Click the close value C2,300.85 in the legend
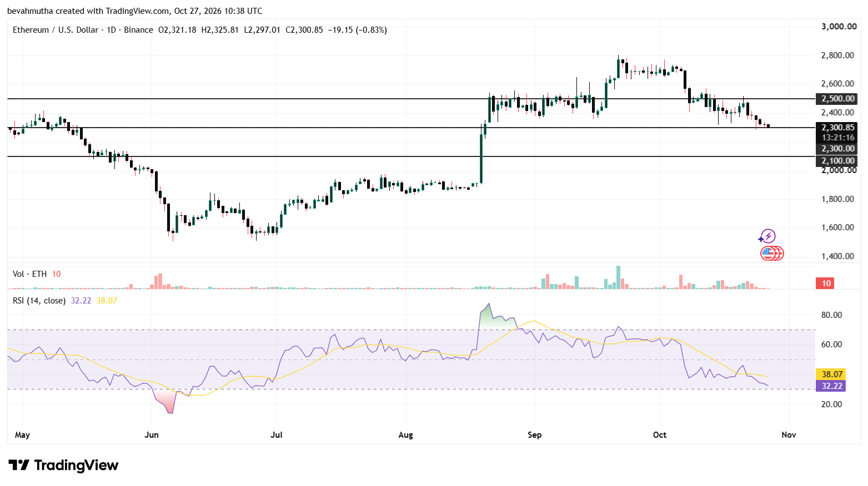 pos(304,30)
